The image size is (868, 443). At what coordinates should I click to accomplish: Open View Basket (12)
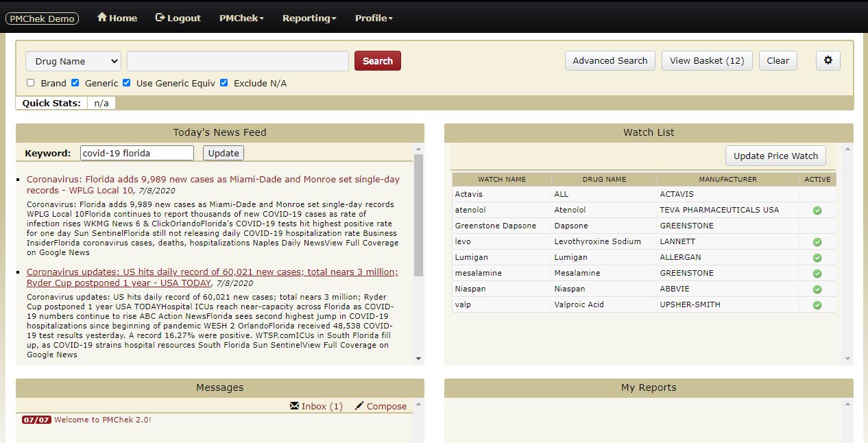707,60
